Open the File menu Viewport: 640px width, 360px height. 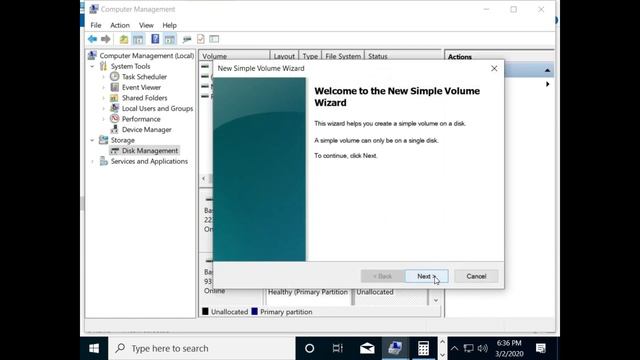pos(96,25)
